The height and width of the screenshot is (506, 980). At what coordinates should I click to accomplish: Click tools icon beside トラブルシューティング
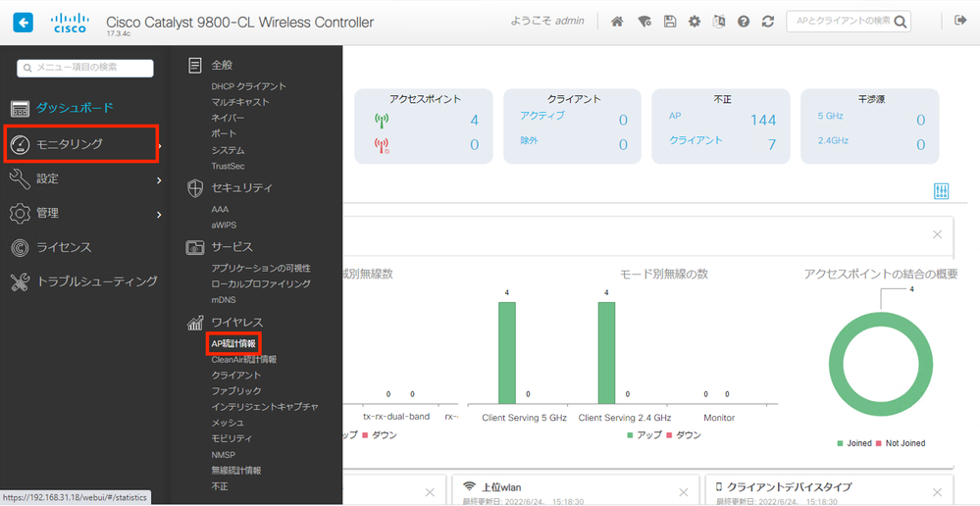point(20,281)
